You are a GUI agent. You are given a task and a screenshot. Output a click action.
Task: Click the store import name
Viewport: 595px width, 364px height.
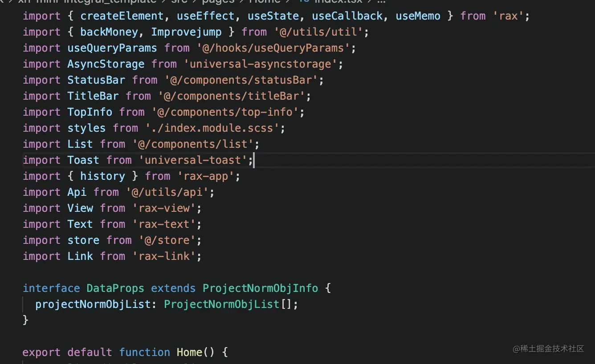pos(83,240)
